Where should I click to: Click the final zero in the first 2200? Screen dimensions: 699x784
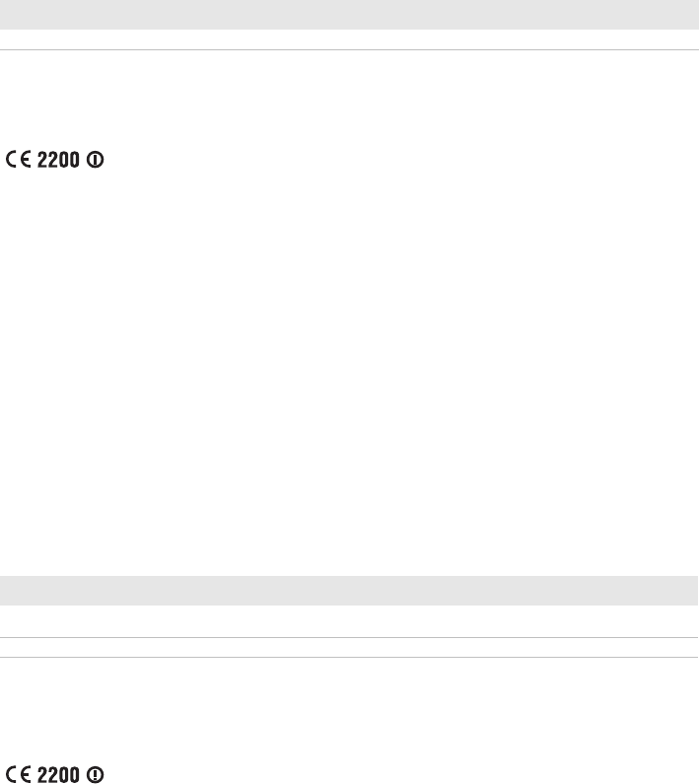75,160
